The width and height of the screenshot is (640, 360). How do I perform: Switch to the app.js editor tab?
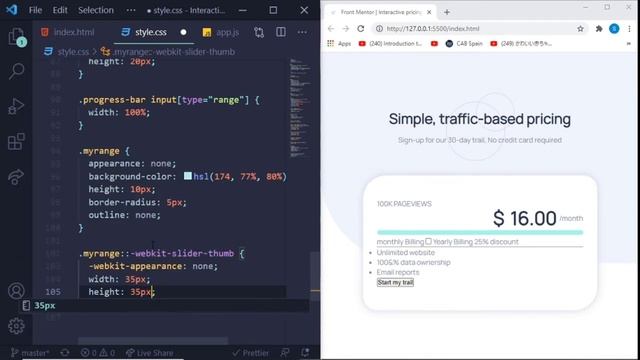click(x=221, y=32)
